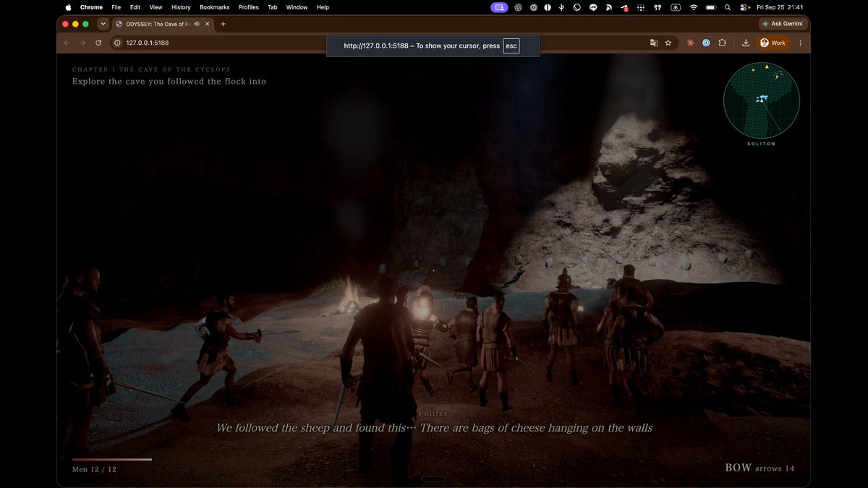Open the History menu
The height and width of the screenshot is (488, 868).
point(181,7)
